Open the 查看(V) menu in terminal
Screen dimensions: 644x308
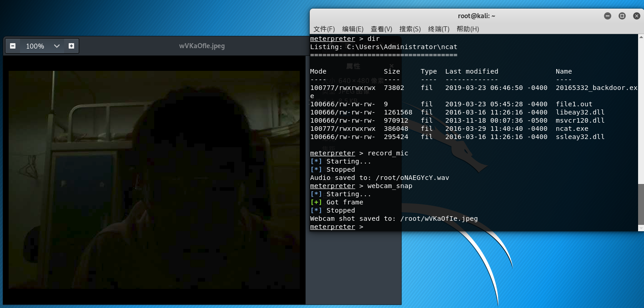[x=382, y=29]
